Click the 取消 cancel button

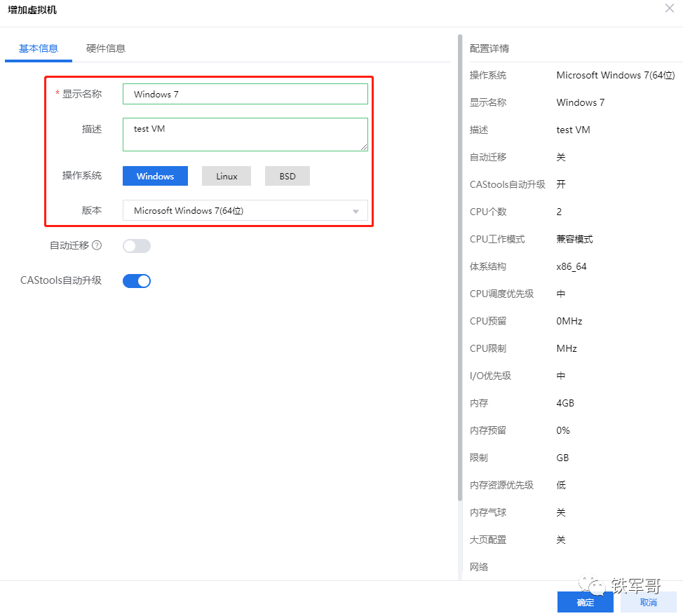point(647,601)
